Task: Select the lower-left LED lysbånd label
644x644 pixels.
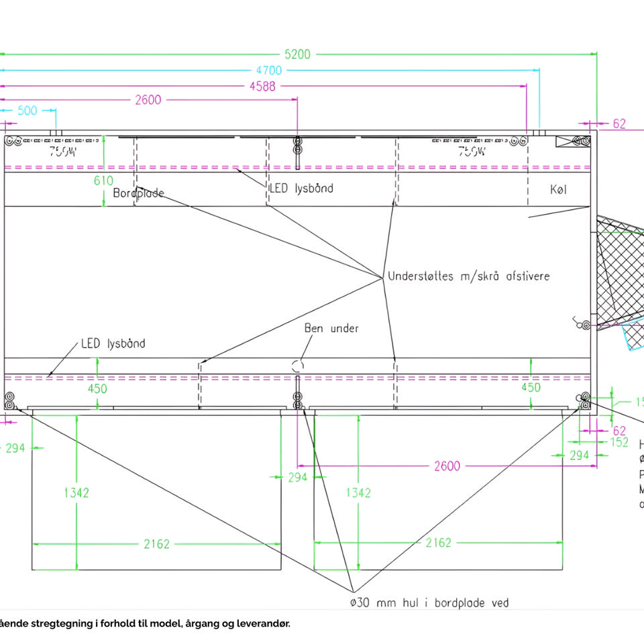Action: (113, 343)
